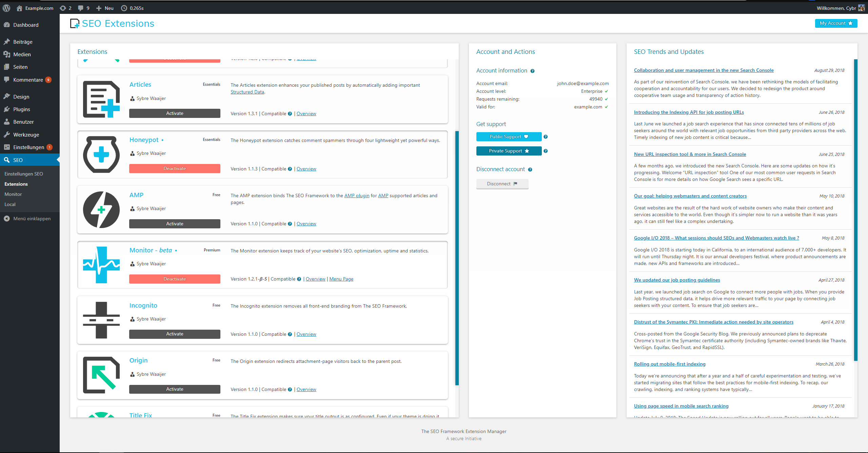Click the SEO Extensions page title icon
This screenshot has width=868, height=453.
tap(75, 23)
